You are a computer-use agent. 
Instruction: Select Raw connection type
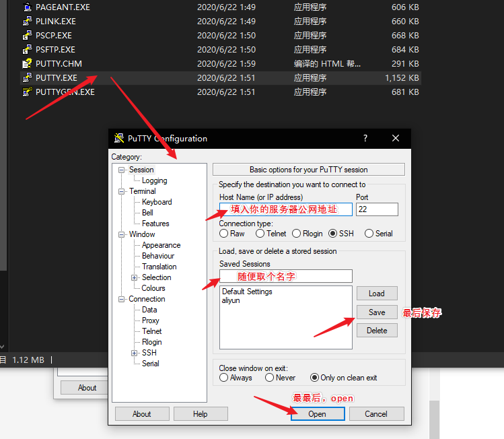pyautogui.click(x=223, y=234)
